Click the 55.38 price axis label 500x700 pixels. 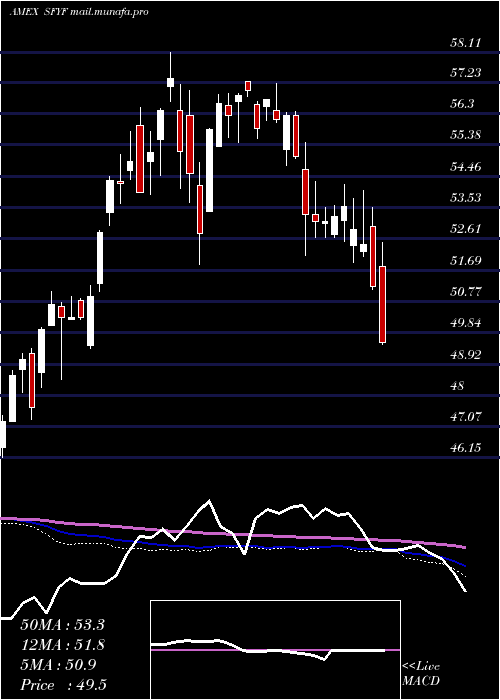click(x=465, y=135)
